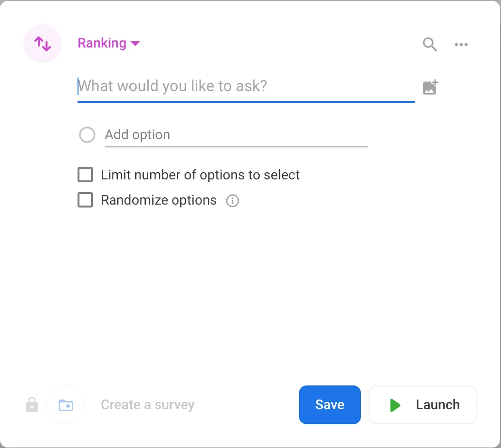Click the Add option text field

236,135
